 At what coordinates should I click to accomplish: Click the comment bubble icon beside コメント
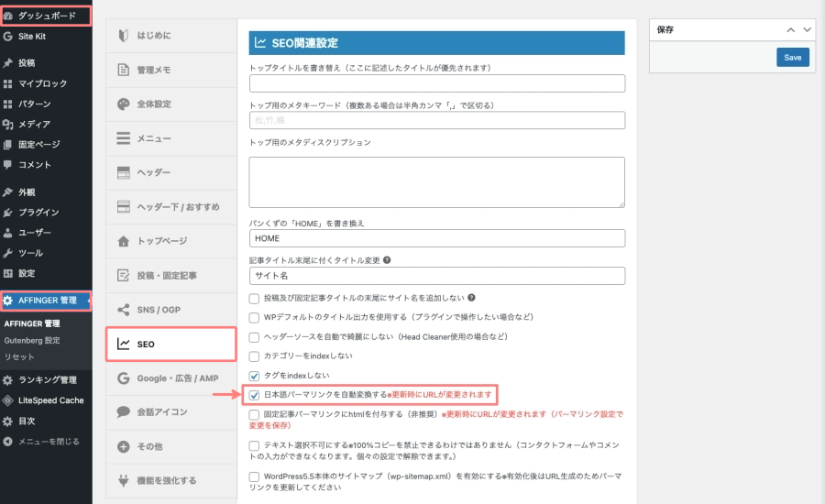point(8,165)
